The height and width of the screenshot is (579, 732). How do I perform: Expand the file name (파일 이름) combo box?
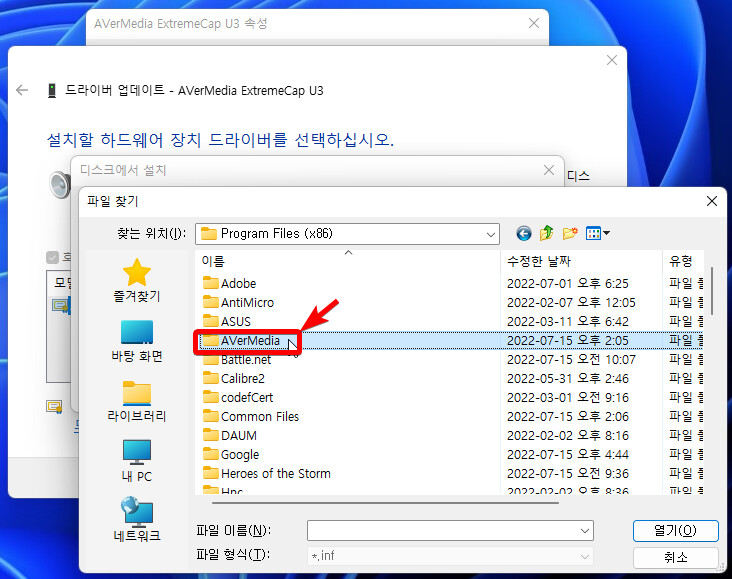pos(584,531)
